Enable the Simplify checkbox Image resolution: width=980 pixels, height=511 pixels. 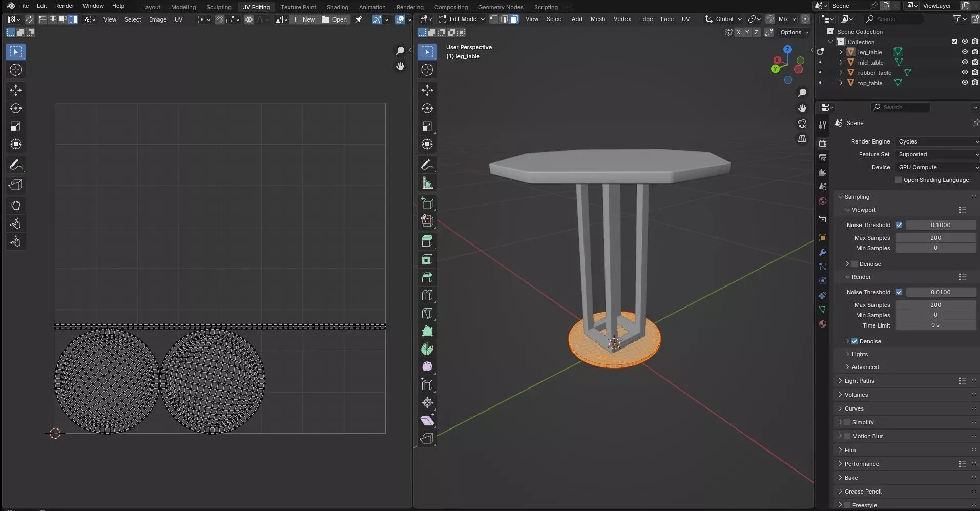(x=847, y=422)
